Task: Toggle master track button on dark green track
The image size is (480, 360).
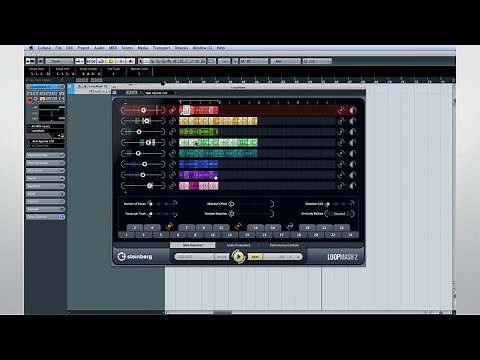Action: (172, 132)
